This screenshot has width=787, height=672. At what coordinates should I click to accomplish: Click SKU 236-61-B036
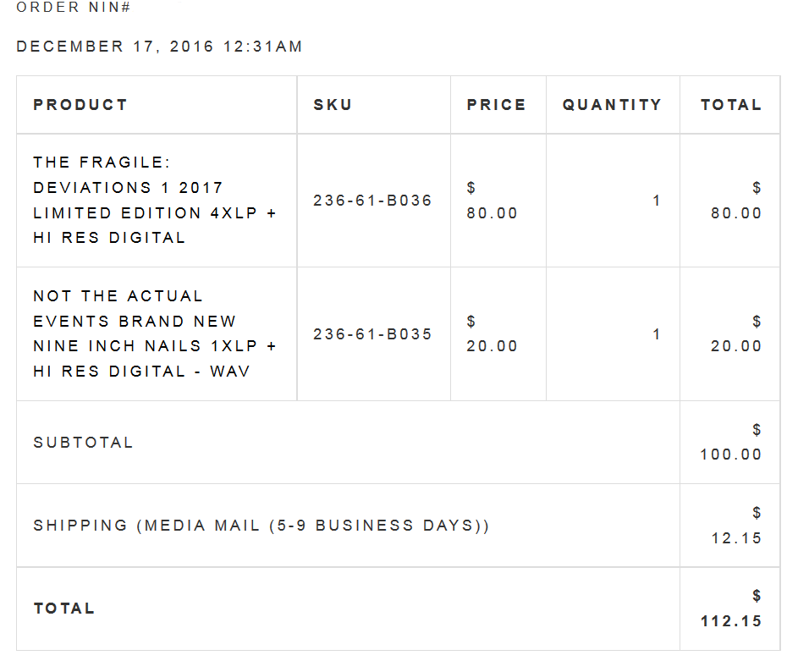(x=372, y=201)
